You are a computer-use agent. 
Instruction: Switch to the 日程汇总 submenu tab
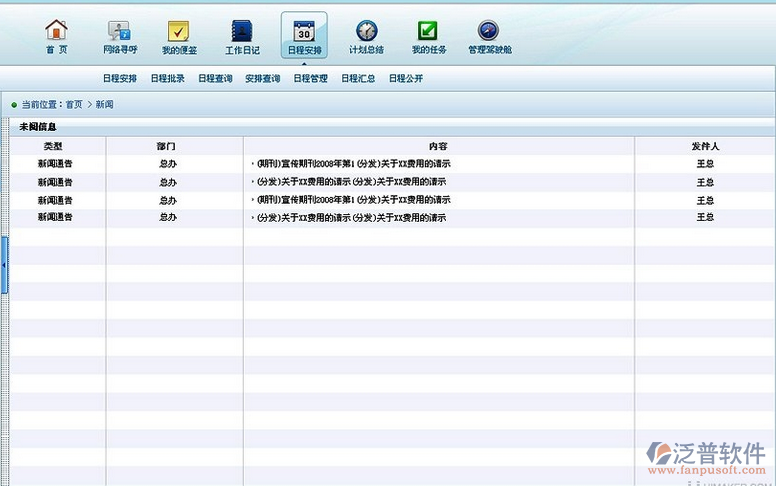coord(358,78)
